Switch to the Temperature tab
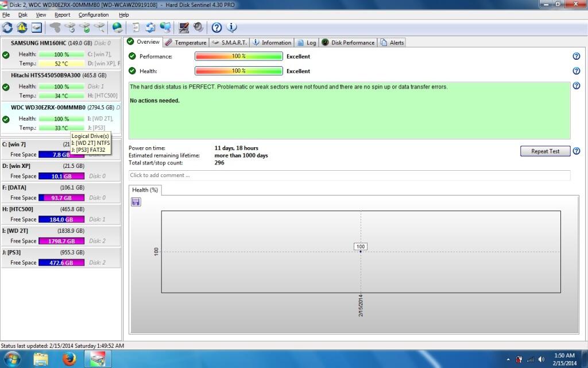 pyautogui.click(x=186, y=43)
